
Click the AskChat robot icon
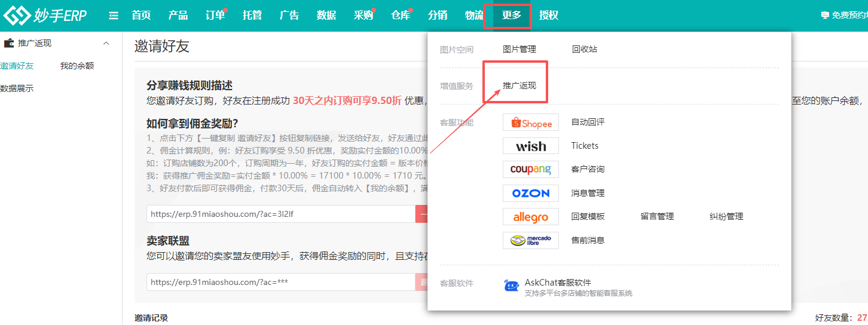click(x=512, y=286)
